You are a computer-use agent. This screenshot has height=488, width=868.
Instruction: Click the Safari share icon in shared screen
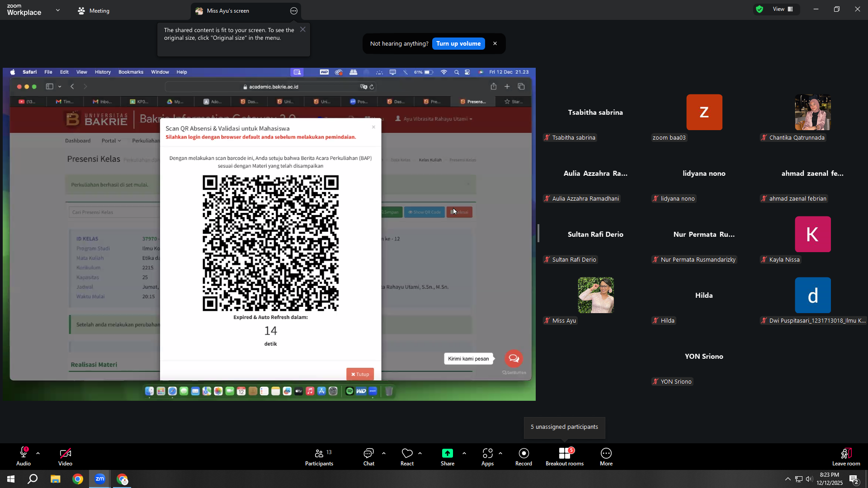[x=494, y=86]
